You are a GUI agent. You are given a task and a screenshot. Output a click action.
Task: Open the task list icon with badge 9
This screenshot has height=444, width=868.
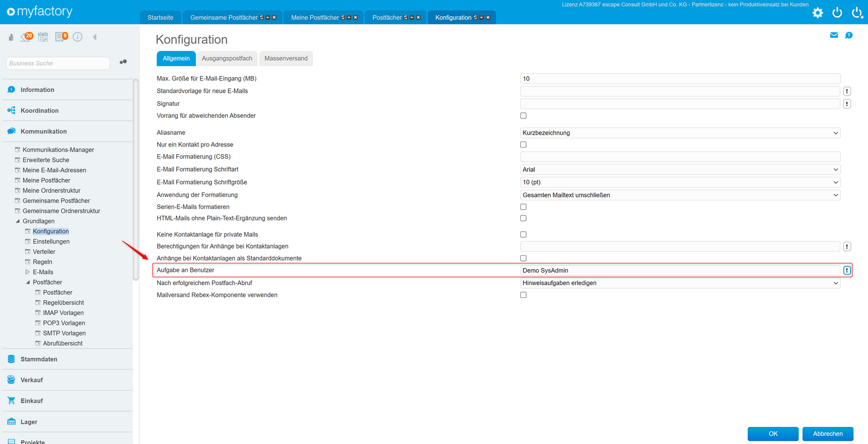pos(61,36)
